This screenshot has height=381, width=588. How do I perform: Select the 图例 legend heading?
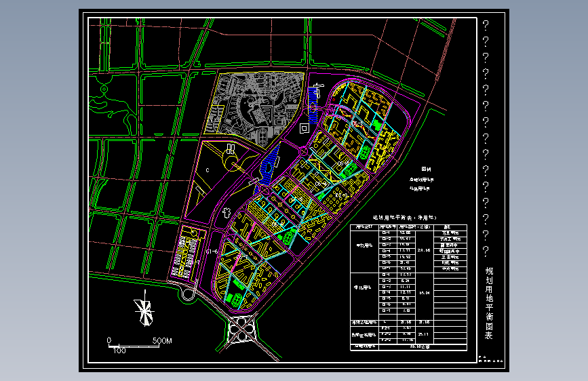coord(426,169)
